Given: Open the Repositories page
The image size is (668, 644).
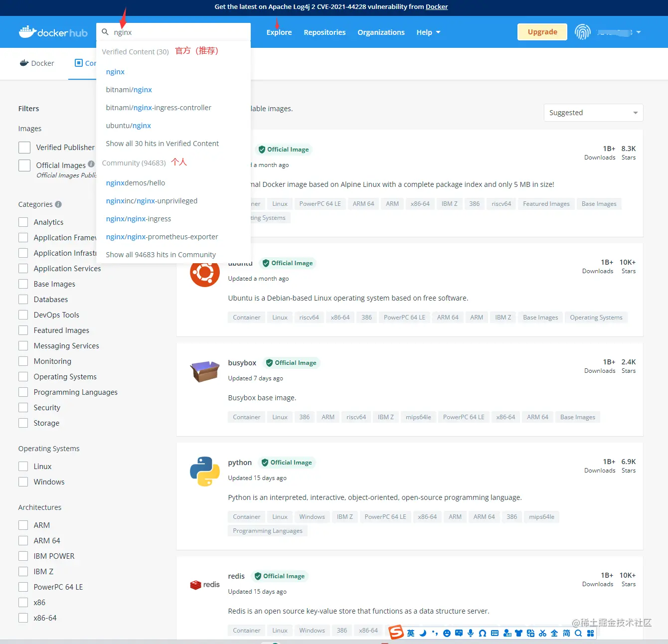Looking at the screenshot, I should click(x=325, y=32).
